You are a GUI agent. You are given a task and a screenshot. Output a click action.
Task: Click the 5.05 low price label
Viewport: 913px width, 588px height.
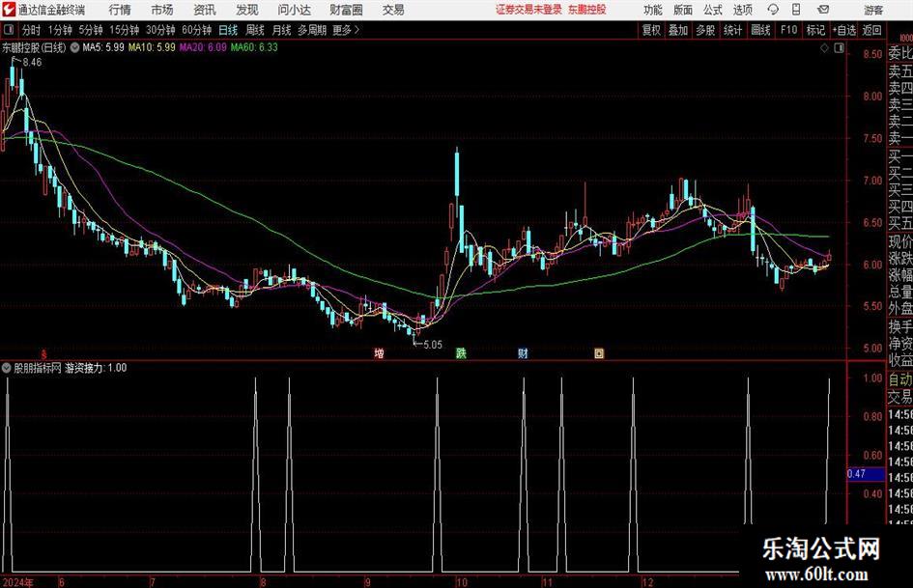[x=433, y=345]
